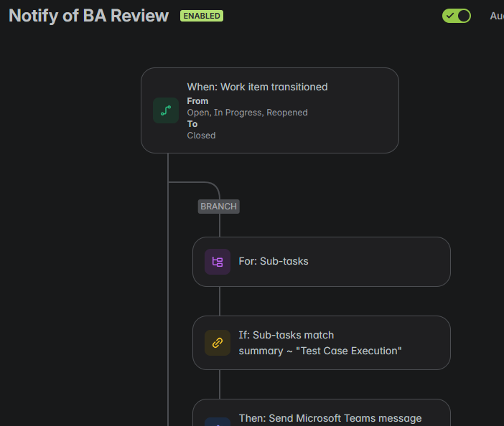Toggle the rule enabled switch off
The height and width of the screenshot is (426, 504).
tap(457, 16)
